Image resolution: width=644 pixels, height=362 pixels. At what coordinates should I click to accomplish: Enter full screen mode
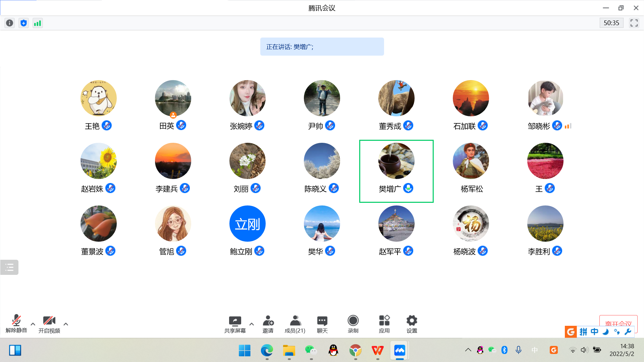click(x=634, y=23)
